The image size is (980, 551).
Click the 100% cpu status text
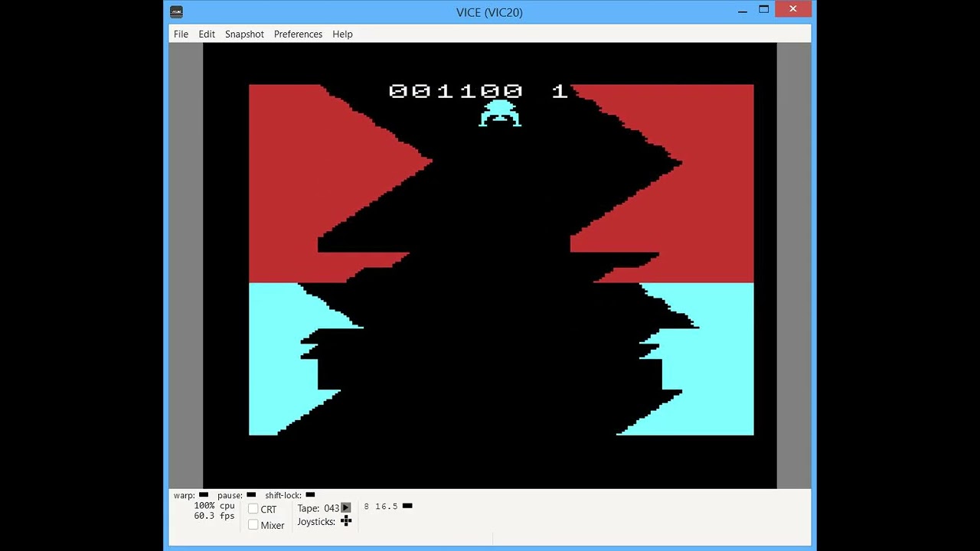pyautogui.click(x=214, y=506)
